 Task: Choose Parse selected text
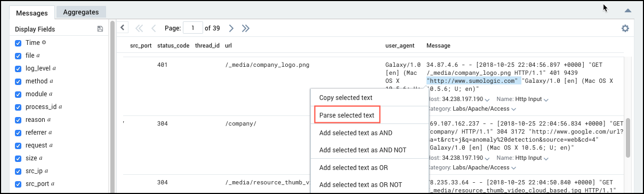click(x=347, y=115)
